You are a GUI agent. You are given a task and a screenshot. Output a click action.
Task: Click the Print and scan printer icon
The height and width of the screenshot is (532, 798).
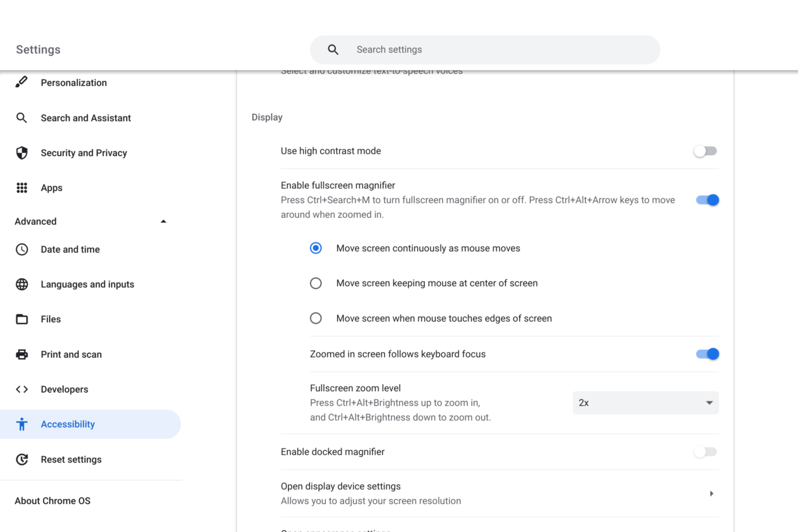[x=22, y=354]
